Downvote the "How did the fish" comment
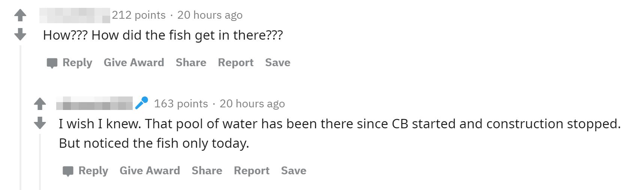The image size is (644, 190). click(x=20, y=34)
